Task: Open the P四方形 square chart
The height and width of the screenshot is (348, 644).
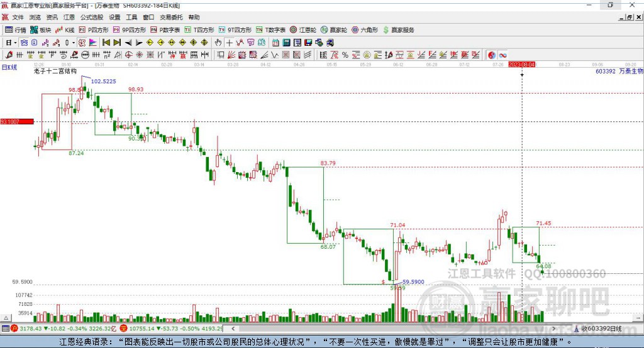Action: [x=94, y=30]
